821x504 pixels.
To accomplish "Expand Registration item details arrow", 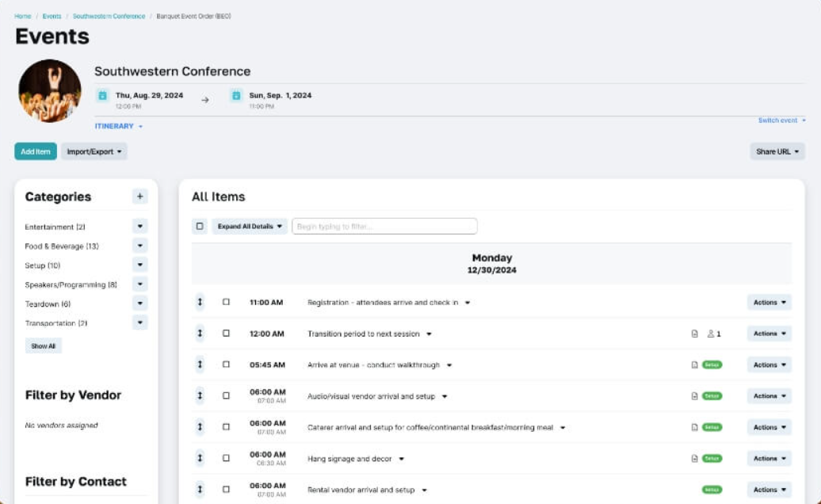I will click(468, 303).
